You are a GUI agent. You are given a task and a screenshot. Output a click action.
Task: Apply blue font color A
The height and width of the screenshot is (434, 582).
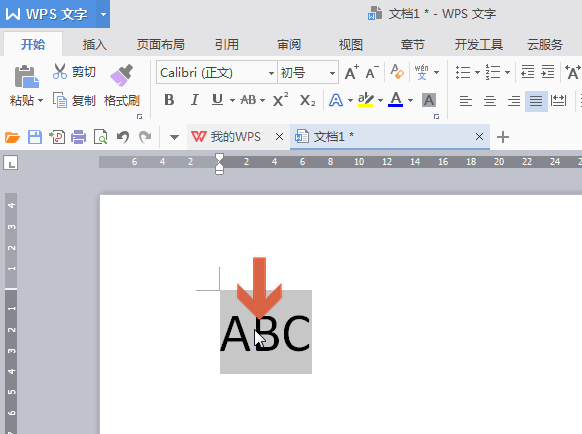pos(396,99)
